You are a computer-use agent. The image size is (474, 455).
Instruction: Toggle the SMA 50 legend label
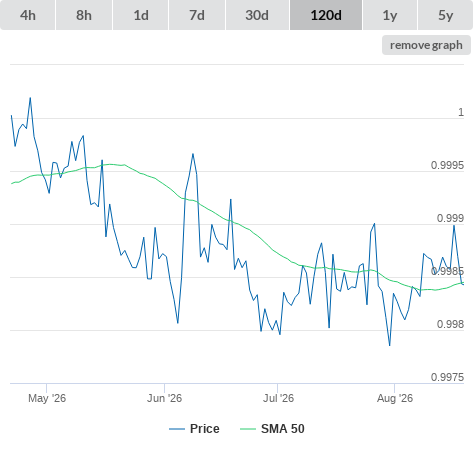coord(283,429)
